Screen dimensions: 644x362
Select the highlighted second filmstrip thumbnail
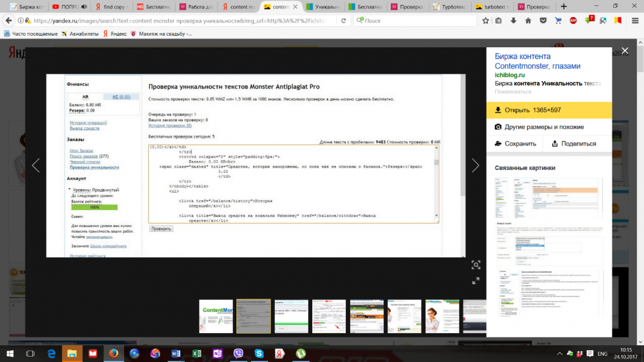click(x=253, y=316)
